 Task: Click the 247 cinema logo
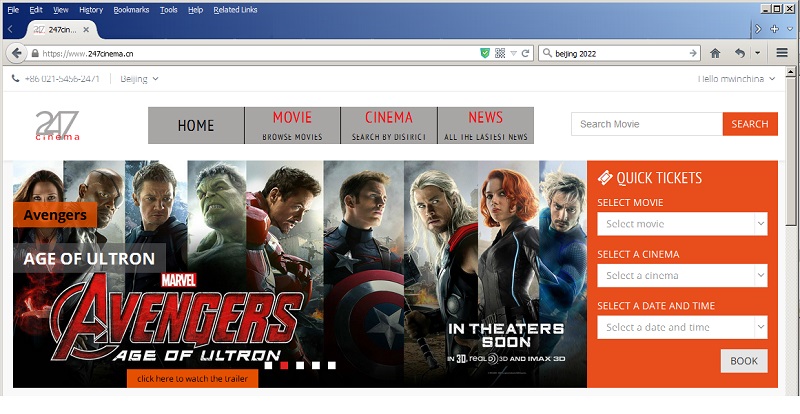(x=57, y=125)
